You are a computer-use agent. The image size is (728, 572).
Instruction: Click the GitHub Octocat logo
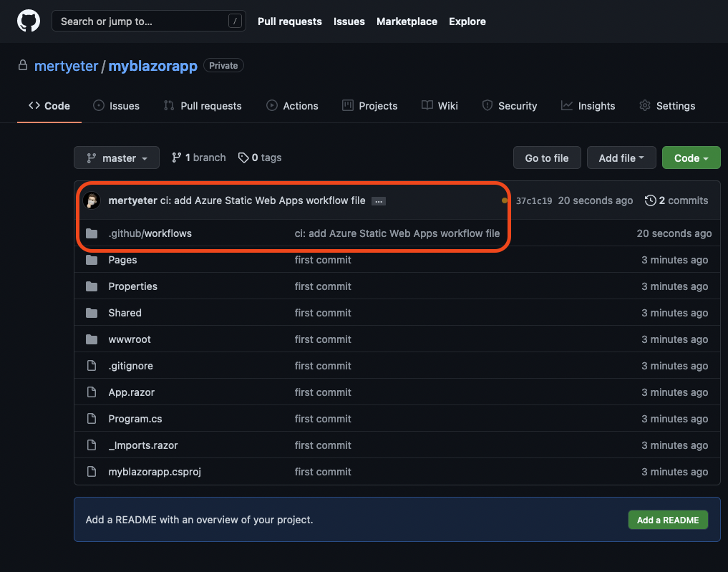tap(29, 21)
